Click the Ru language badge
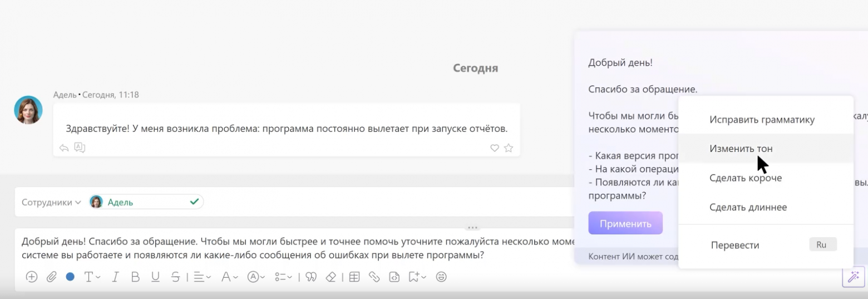Screen dimensions: 868x299 [x=822, y=244]
